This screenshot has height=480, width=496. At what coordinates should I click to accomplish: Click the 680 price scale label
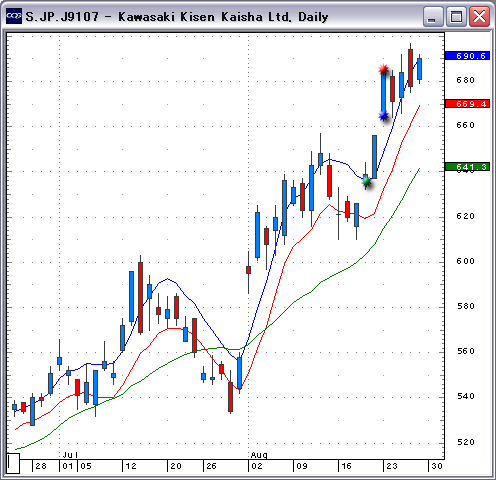(x=465, y=80)
